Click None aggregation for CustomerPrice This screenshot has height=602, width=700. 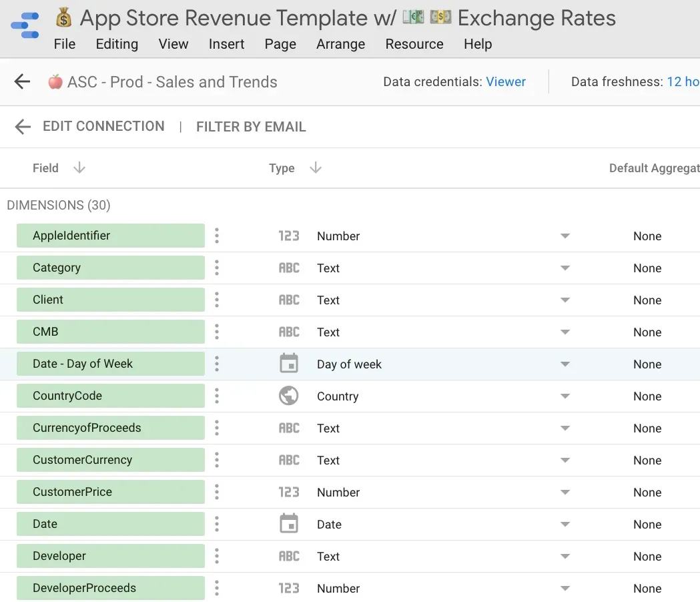click(x=647, y=492)
